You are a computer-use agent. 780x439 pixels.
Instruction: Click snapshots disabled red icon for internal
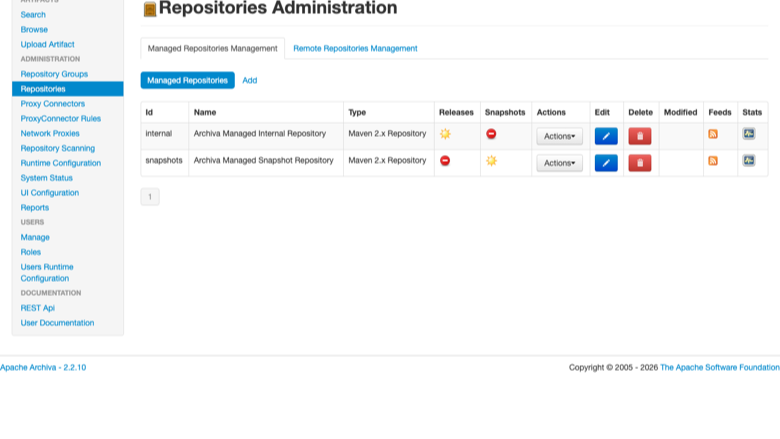click(491, 134)
